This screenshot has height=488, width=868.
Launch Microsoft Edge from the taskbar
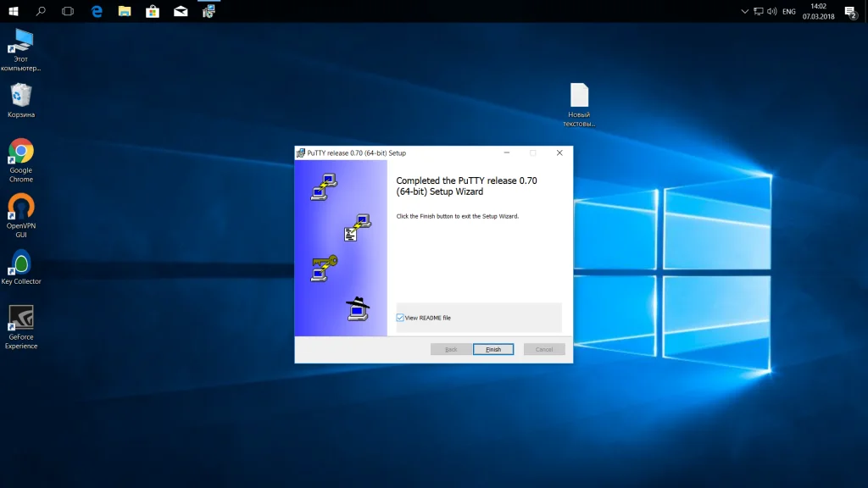pos(97,11)
